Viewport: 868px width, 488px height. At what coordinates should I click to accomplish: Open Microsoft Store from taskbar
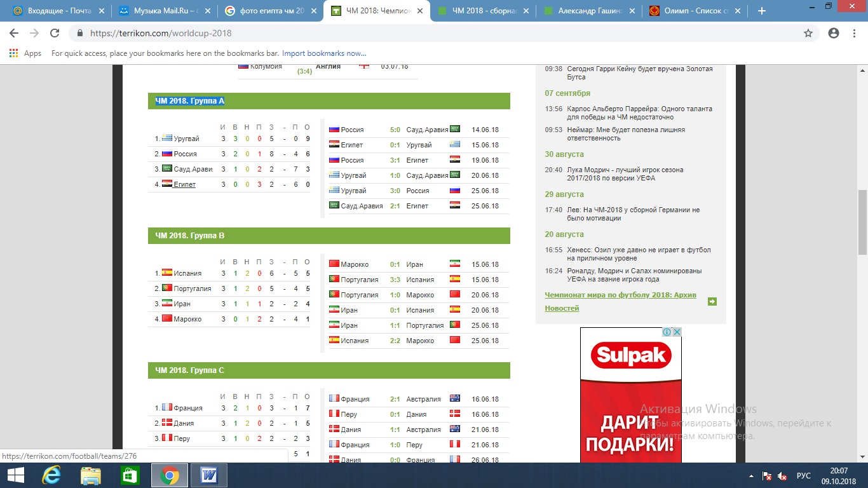coord(130,475)
